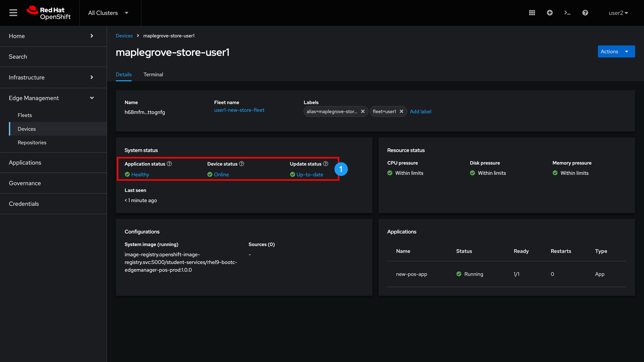Image resolution: width=644 pixels, height=362 pixels.
Task: Click the Up-to-date status link
Action: [x=310, y=174]
